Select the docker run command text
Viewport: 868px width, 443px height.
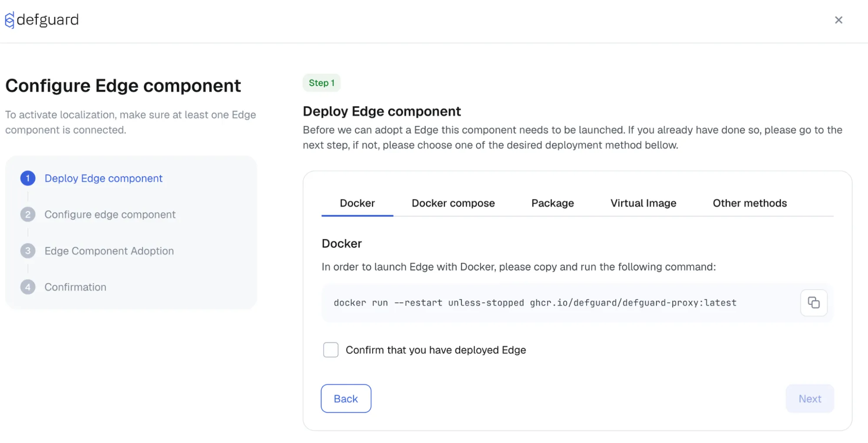(x=535, y=303)
